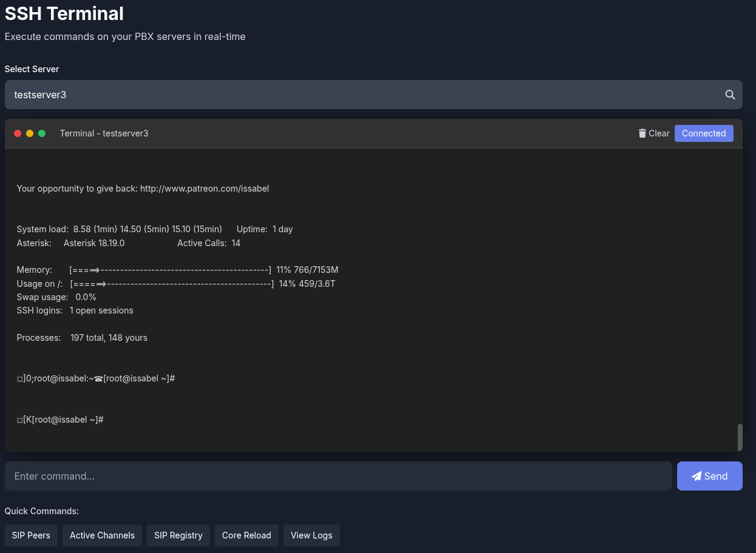Click the green traffic-light dot on terminal
Screen dimensions: 756x553
coord(41,133)
